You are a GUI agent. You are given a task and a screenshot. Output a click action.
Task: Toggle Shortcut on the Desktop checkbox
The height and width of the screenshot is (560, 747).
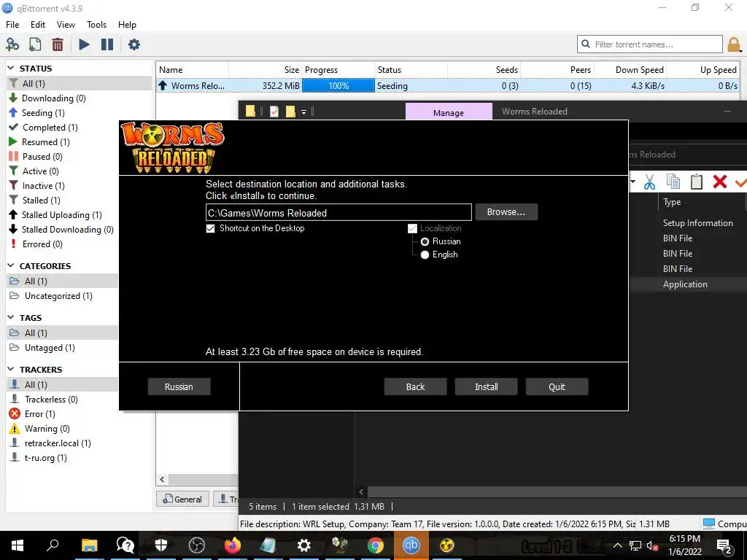(211, 228)
